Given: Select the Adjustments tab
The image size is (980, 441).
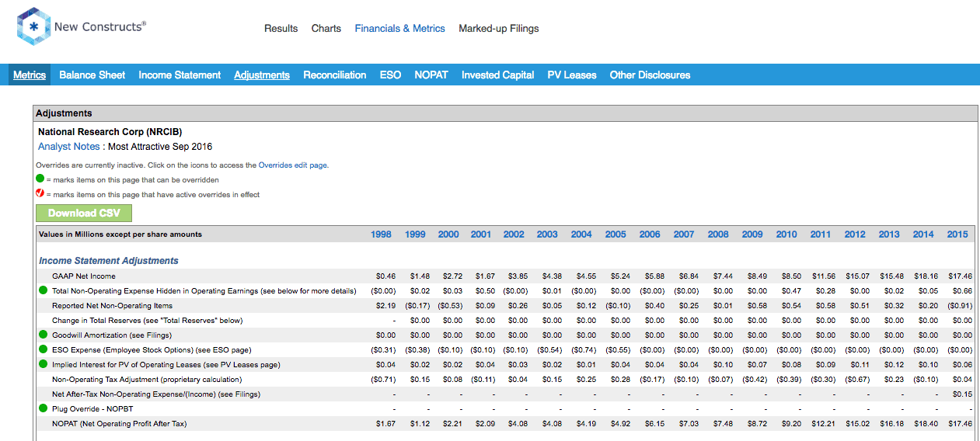Looking at the screenshot, I should click(x=262, y=75).
